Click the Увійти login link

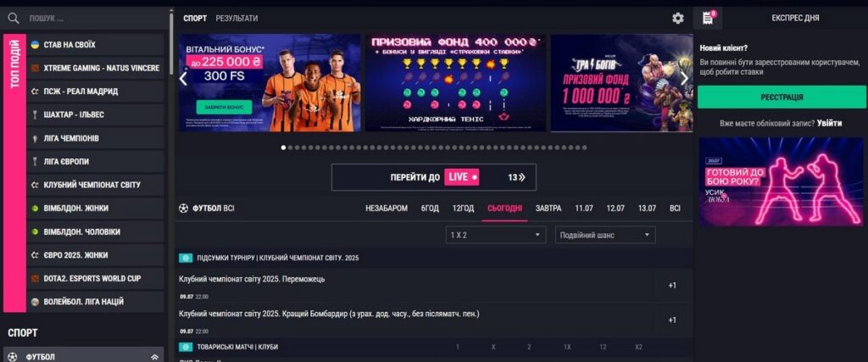click(x=829, y=124)
